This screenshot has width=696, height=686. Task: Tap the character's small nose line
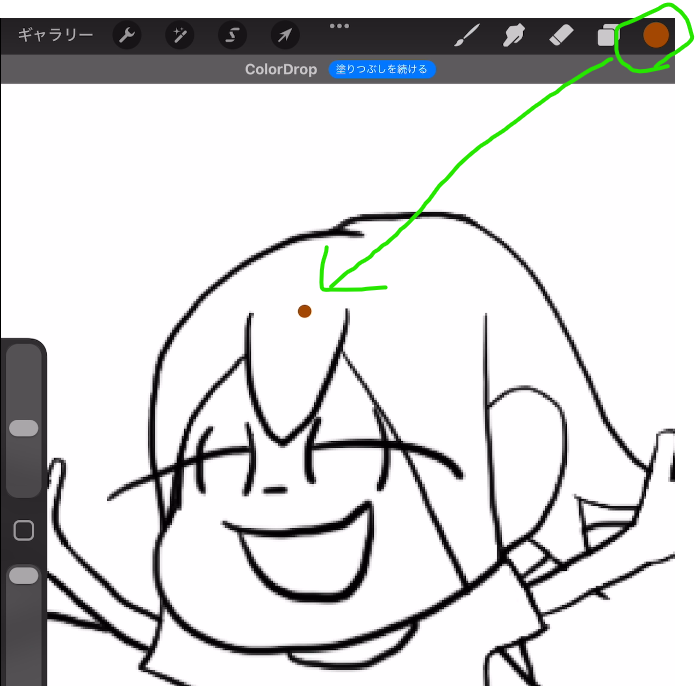click(x=275, y=490)
